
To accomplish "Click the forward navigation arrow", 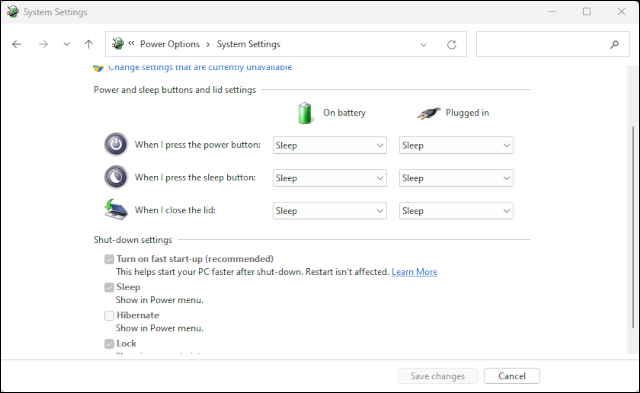I will click(x=43, y=44).
